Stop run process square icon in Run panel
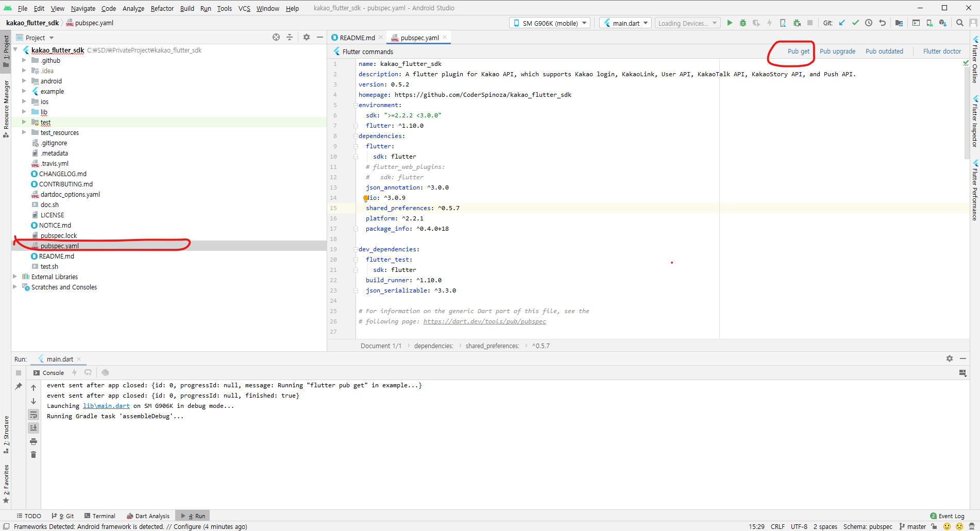980x531 pixels. coord(19,372)
